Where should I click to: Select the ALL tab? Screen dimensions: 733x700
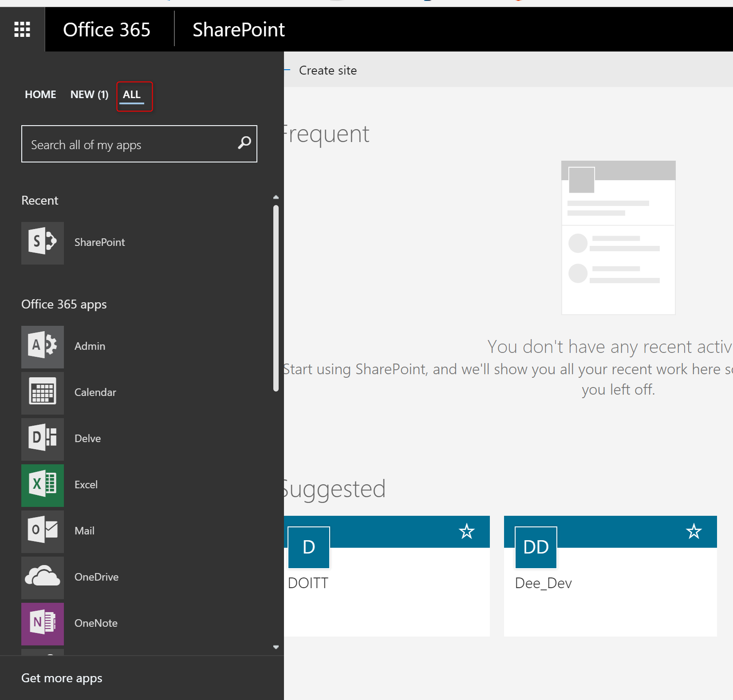[132, 95]
